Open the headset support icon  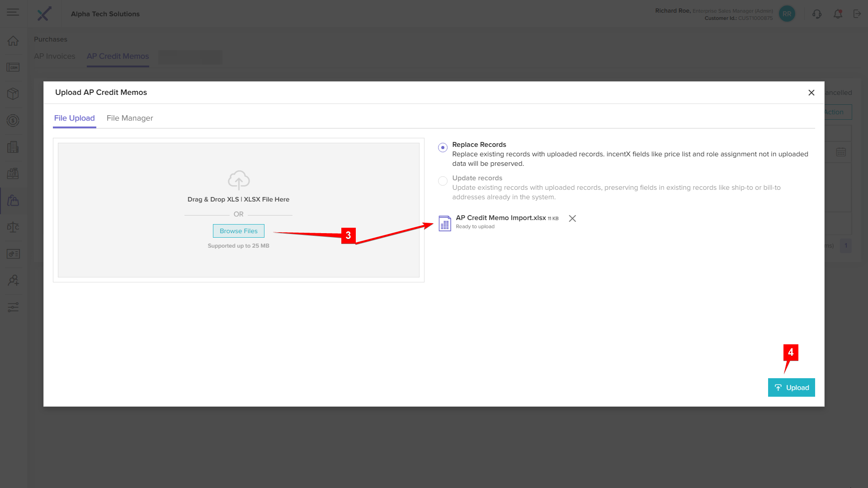[x=816, y=14]
